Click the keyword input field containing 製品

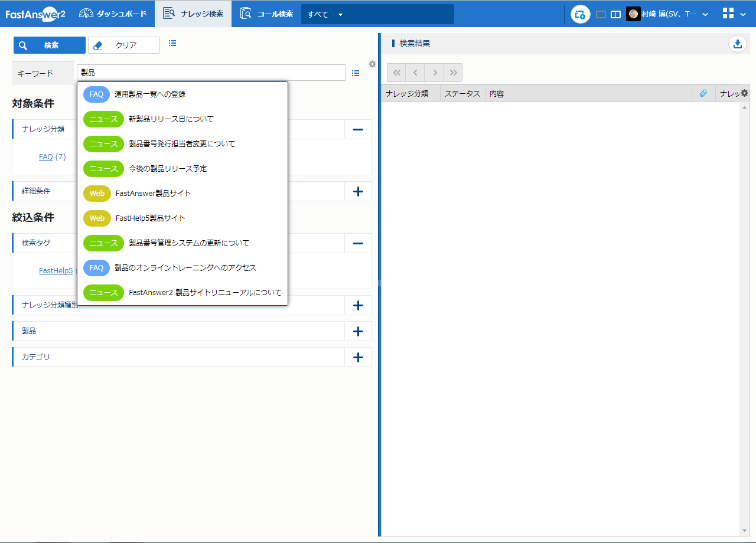click(211, 73)
